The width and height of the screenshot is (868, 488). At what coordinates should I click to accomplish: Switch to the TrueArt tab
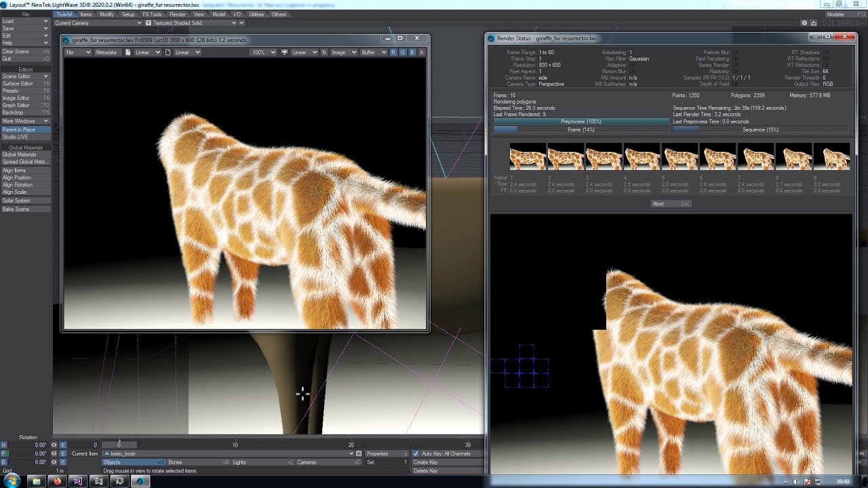pos(64,14)
